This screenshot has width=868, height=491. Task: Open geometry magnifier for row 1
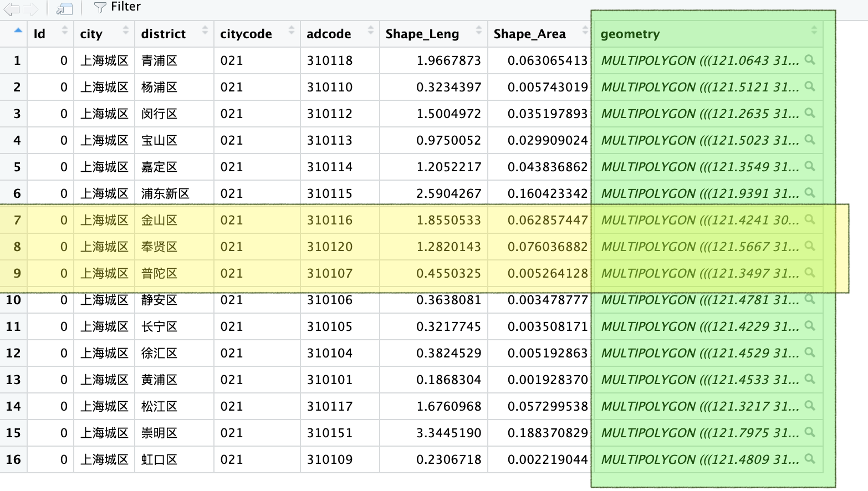(x=810, y=60)
